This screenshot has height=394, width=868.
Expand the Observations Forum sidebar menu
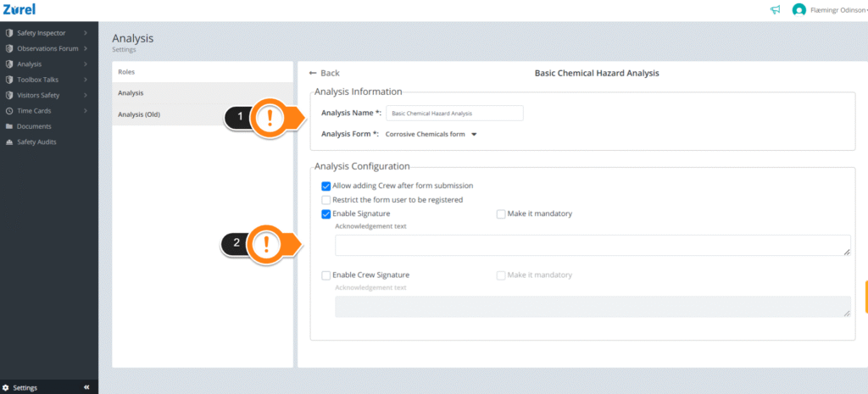[x=47, y=48]
